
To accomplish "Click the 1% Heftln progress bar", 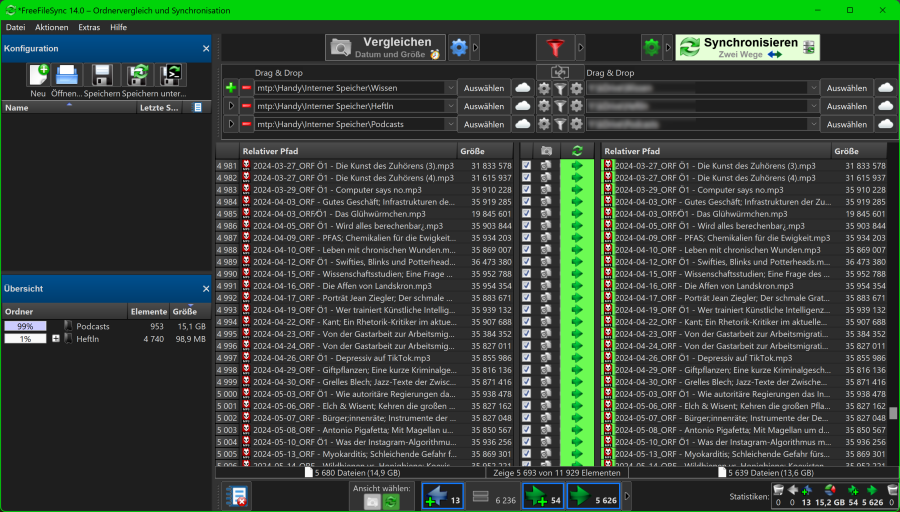I will [x=25, y=339].
